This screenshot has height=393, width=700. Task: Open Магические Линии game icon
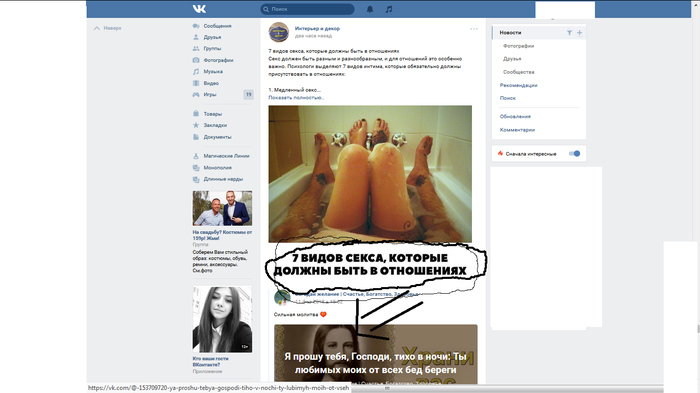(196, 156)
